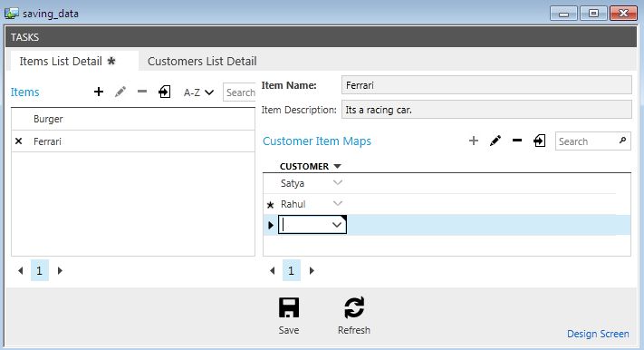The image size is (644, 350).
Task: Click the X mark beside Ferrari
Action: click(x=18, y=141)
